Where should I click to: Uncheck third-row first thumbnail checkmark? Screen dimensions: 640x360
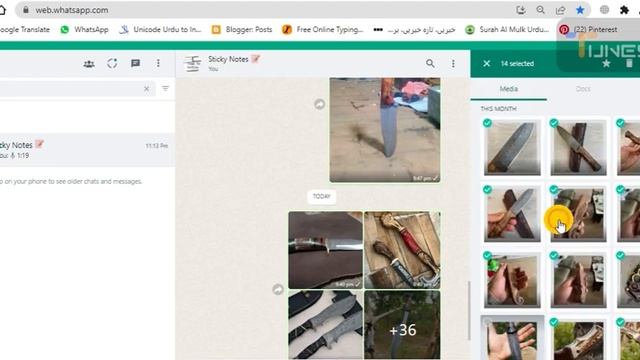(487, 256)
